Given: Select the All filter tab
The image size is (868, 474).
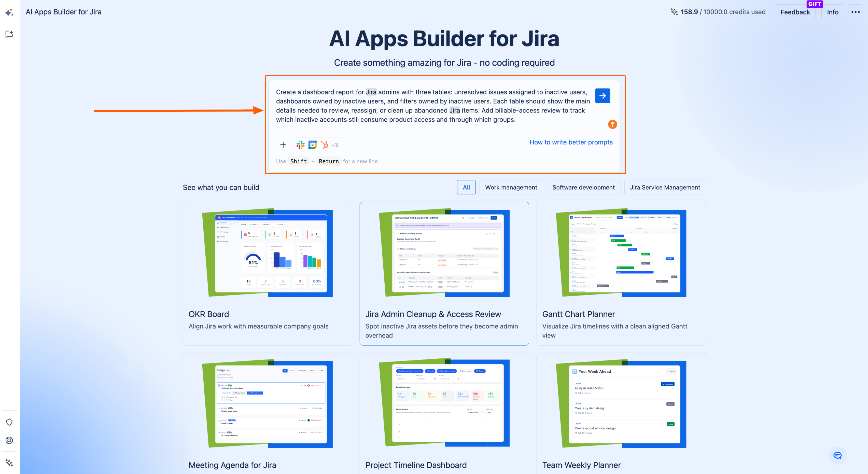Looking at the screenshot, I should (466, 187).
